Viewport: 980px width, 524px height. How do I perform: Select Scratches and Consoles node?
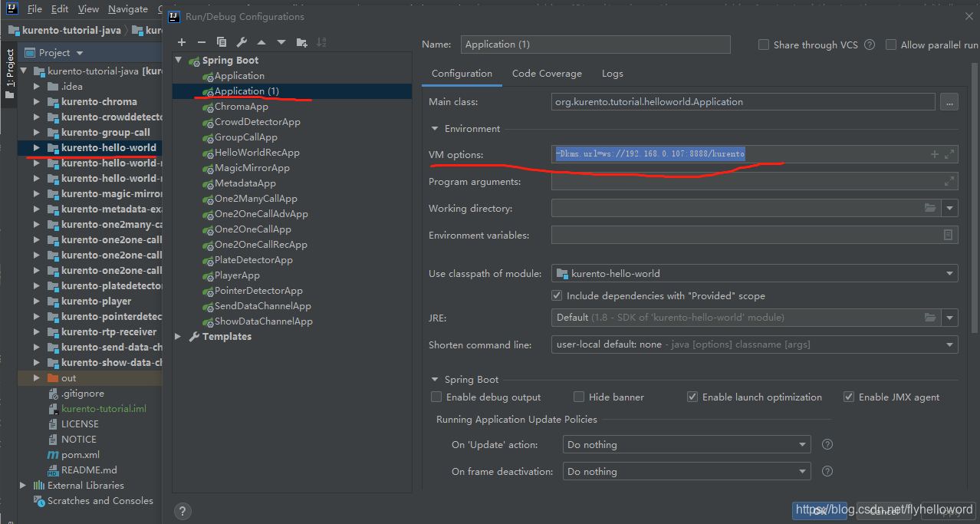point(100,500)
